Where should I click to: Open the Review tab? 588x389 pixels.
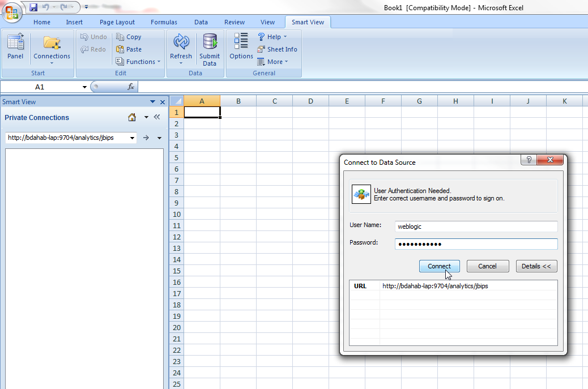pyautogui.click(x=235, y=22)
